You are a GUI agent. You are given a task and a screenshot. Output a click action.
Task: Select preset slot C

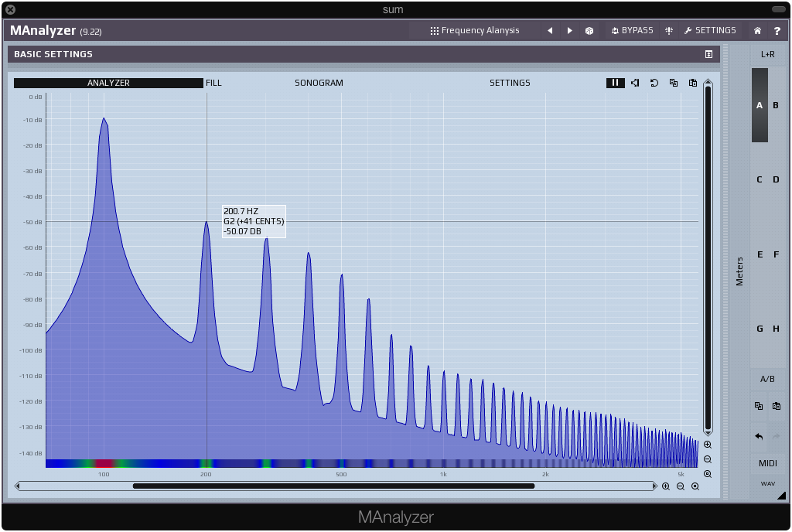[x=760, y=179]
